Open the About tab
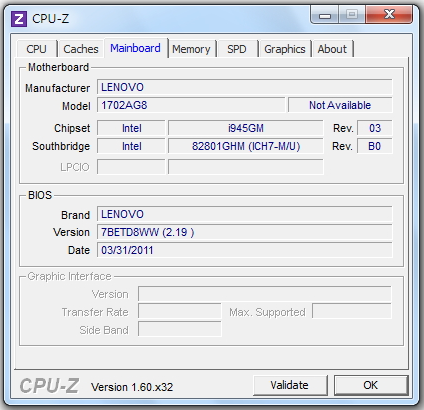The height and width of the screenshot is (410, 424). [332, 49]
